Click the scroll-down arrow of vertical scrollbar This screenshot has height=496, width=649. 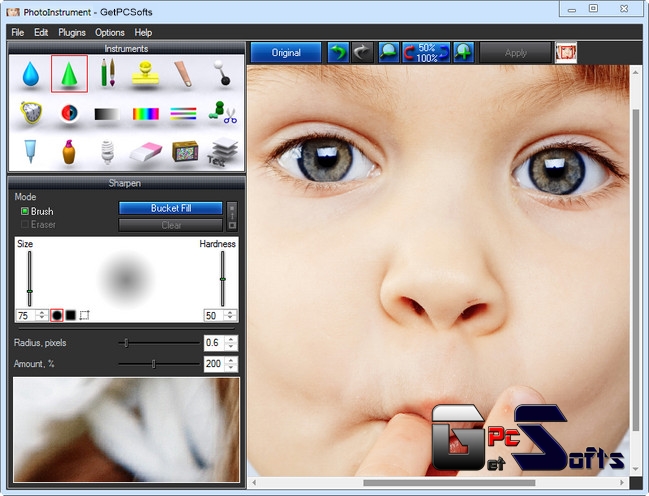pyautogui.click(x=636, y=470)
